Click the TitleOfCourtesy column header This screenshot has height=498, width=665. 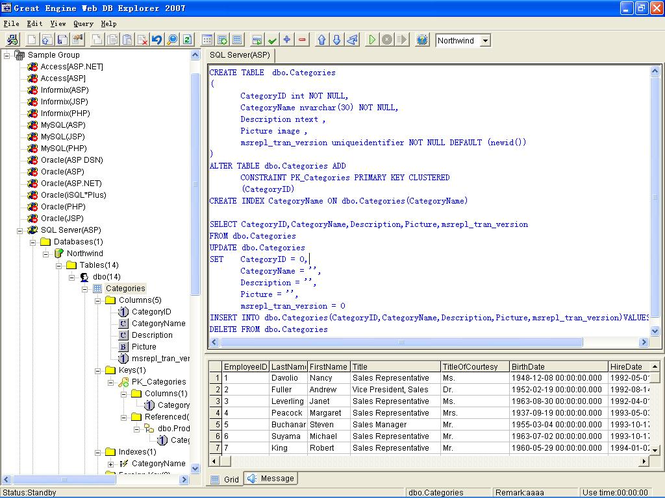pyautogui.click(x=475, y=367)
